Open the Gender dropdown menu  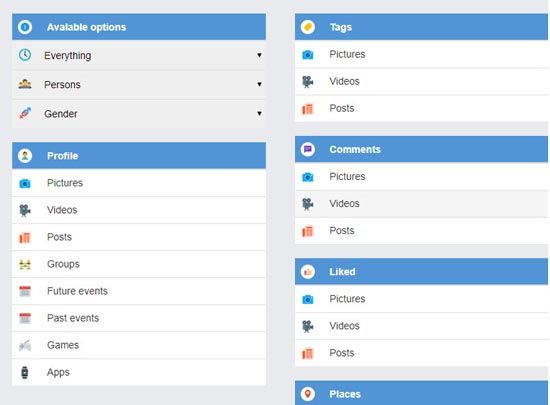coord(139,114)
